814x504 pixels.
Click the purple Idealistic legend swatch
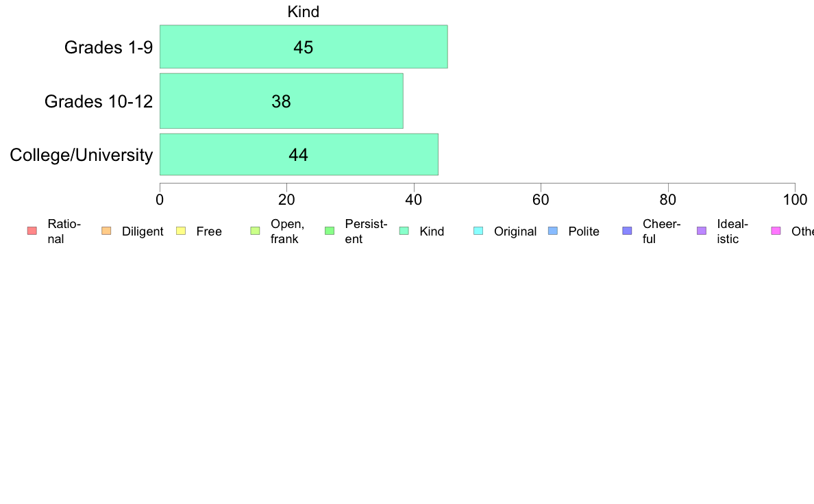click(x=702, y=231)
